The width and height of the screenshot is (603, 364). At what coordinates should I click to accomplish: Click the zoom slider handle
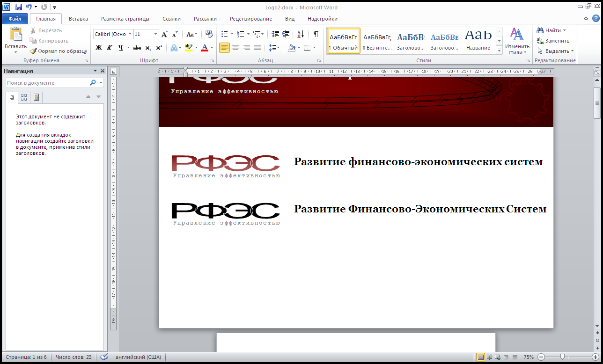[562, 357]
